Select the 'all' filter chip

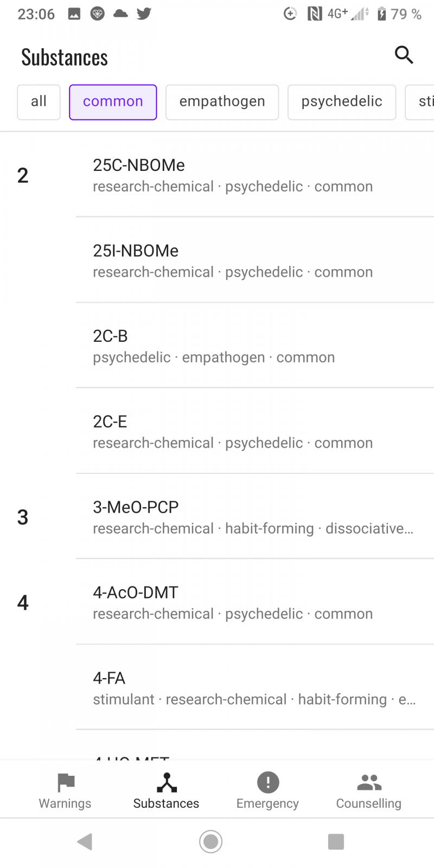39,102
